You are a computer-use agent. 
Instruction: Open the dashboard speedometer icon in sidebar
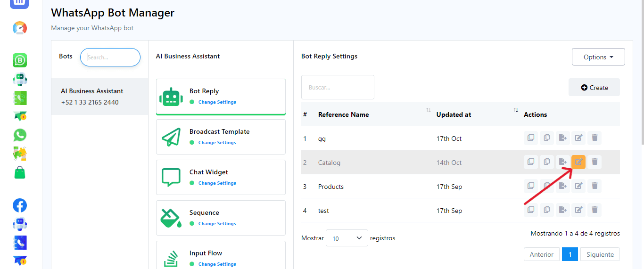tap(20, 28)
